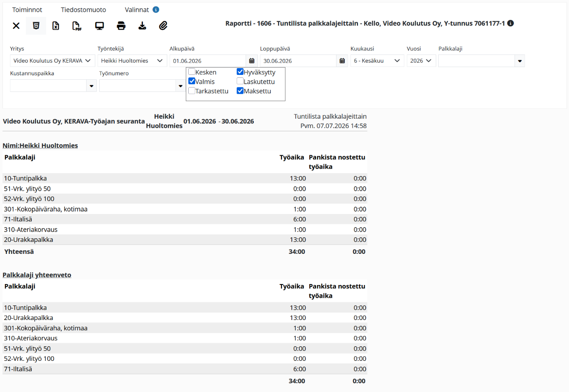The image size is (569, 392).
Task: Open the Loppupäivä calendar picker
Action: tap(342, 61)
